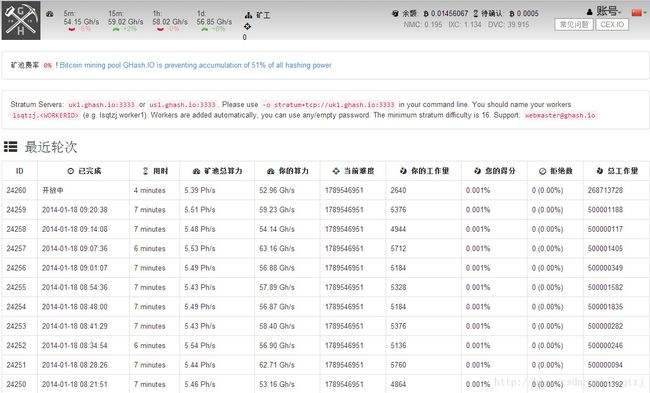Click the difficulty icon under 矿工
This screenshot has width=650, height=393.
(x=247, y=27)
